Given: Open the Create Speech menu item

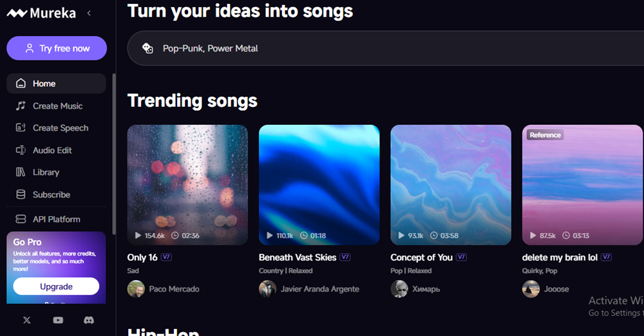Looking at the screenshot, I should pyautogui.click(x=60, y=128).
